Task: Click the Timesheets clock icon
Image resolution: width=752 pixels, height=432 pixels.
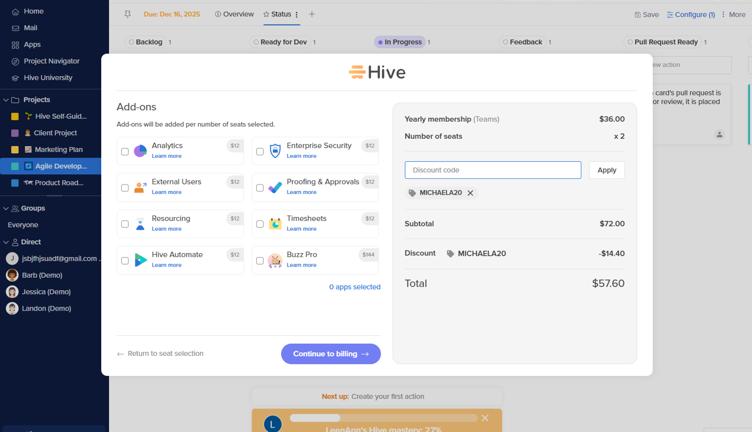Action: coord(275,224)
